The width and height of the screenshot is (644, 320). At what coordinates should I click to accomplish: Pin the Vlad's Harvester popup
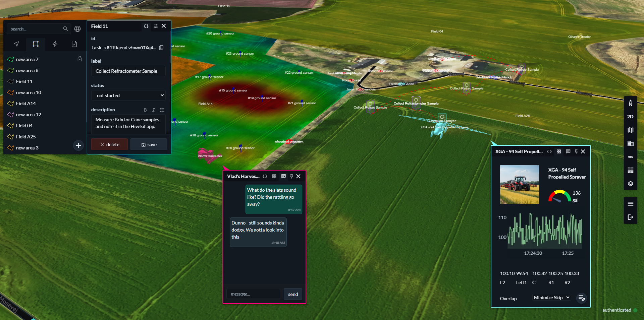coord(291,176)
